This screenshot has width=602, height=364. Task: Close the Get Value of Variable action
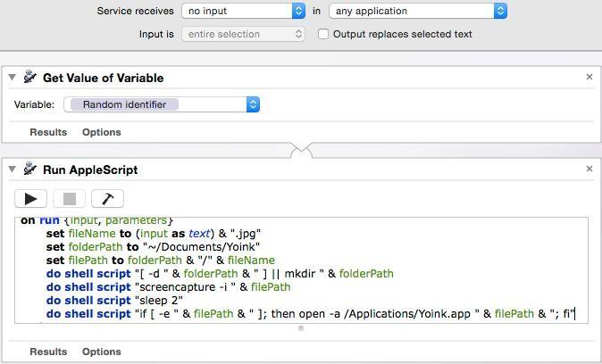coord(589,78)
